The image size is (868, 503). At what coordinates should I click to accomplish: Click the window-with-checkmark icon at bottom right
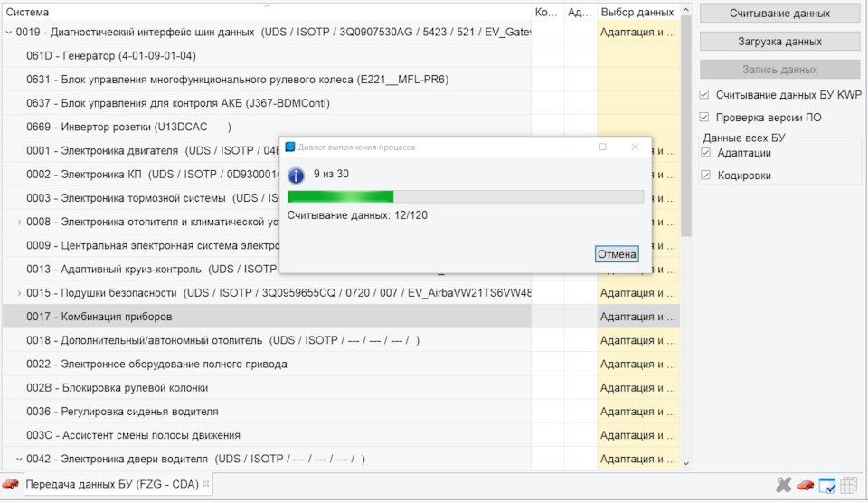tap(827, 486)
